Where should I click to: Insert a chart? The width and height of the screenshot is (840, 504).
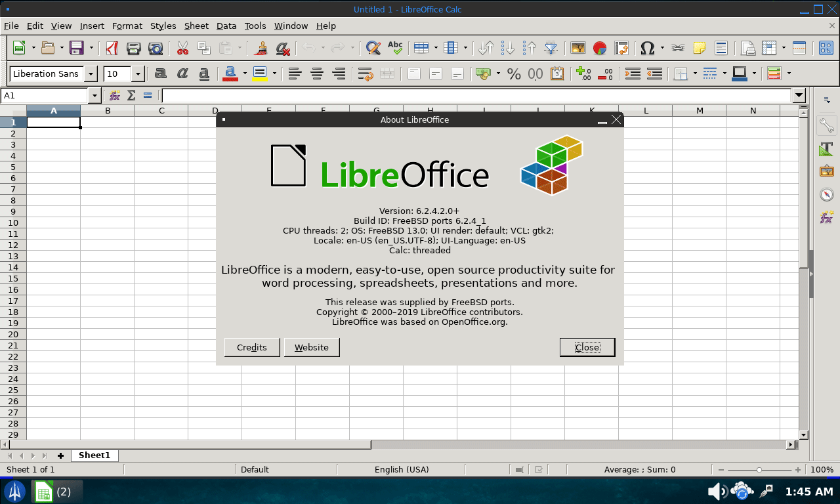599,48
